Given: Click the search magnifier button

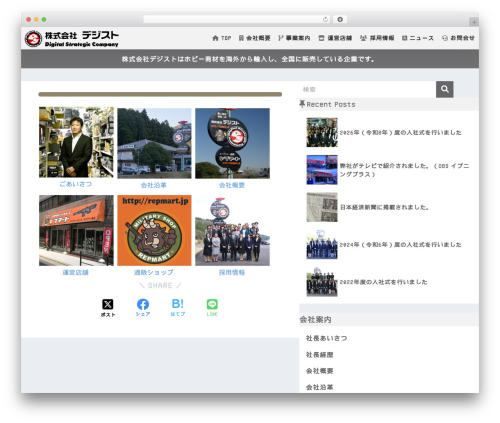Looking at the screenshot, I should click(x=445, y=89).
